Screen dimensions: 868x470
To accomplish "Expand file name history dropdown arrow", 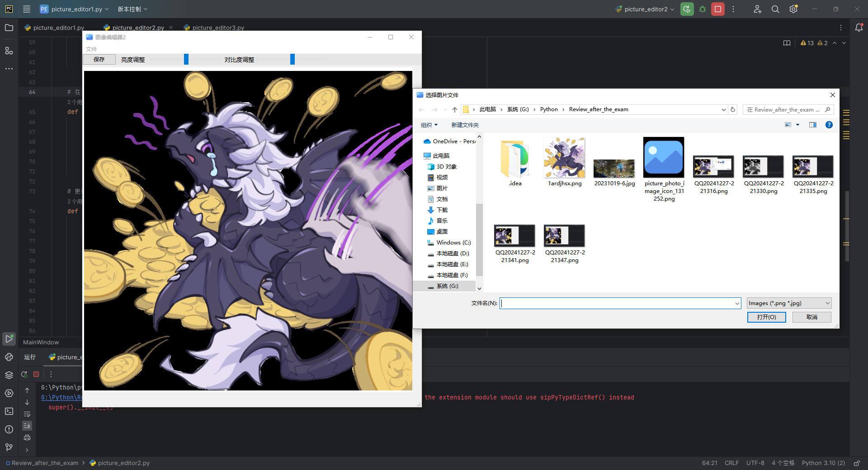I will (737, 303).
